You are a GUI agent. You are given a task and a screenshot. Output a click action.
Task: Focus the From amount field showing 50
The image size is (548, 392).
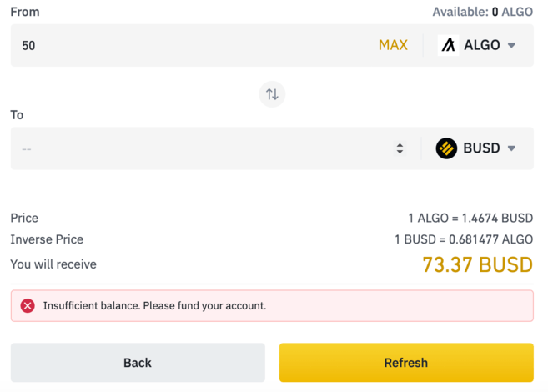pyautogui.click(x=192, y=45)
